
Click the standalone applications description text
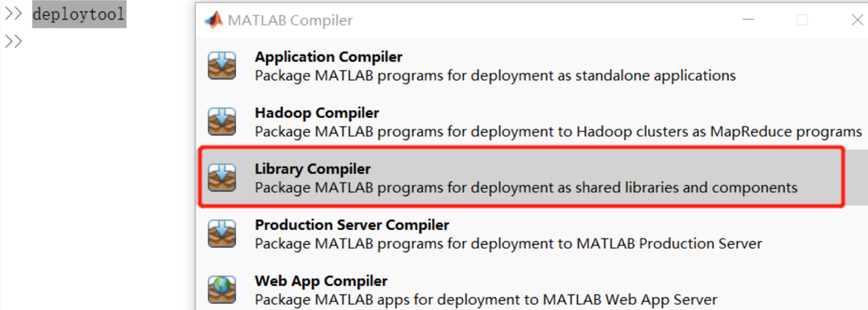coord(495,75)
